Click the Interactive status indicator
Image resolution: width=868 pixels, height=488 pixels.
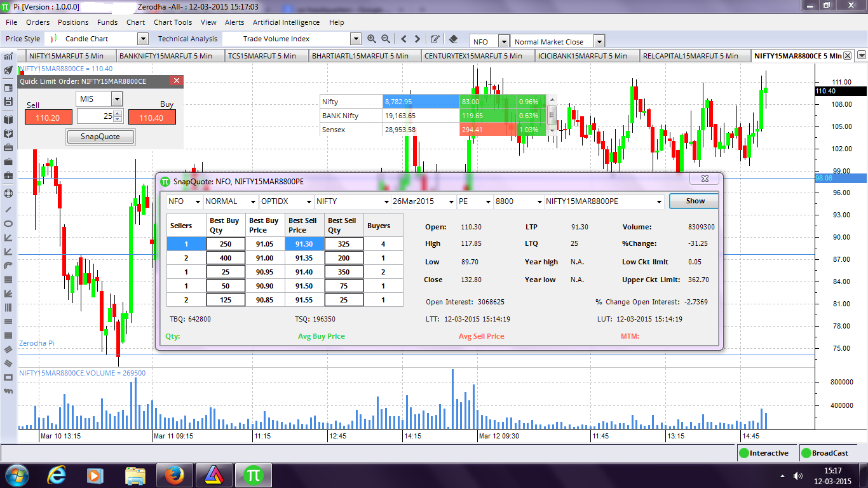pyautogui.click(x=768, y=453)
